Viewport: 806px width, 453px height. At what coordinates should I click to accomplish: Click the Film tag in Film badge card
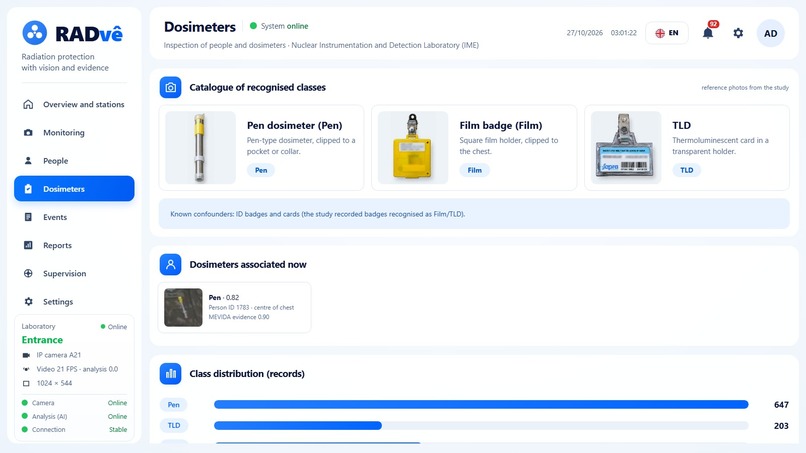(474, 170)
